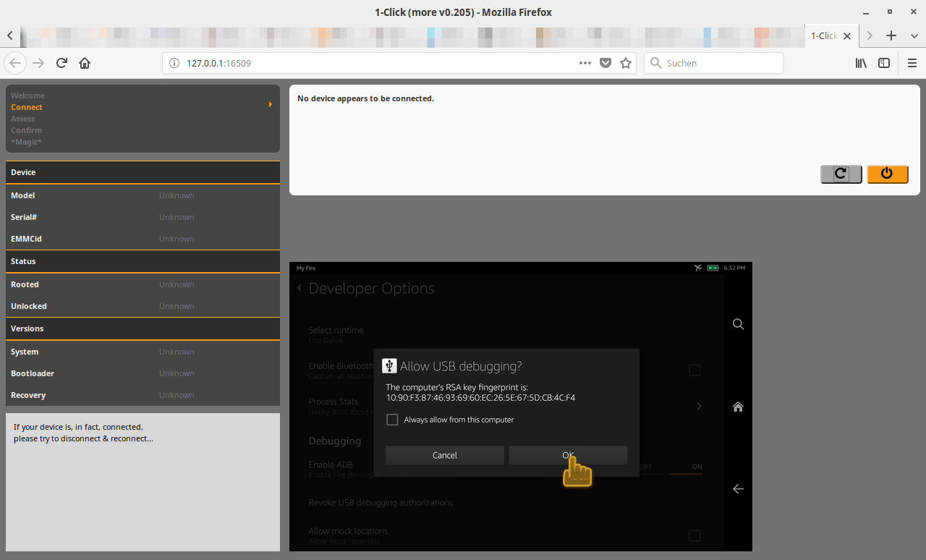Click the 'No device appears to be connected' message

(365, 98)
